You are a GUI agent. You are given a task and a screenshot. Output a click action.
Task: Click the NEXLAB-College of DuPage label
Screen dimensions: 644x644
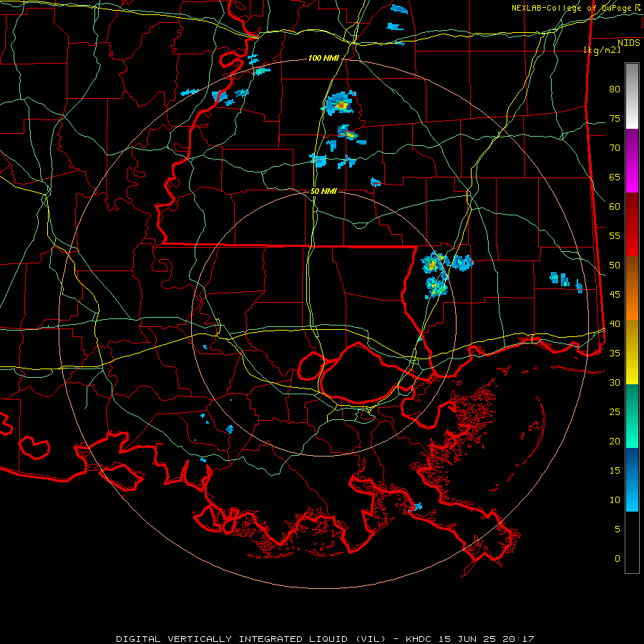tap(575, 8)
